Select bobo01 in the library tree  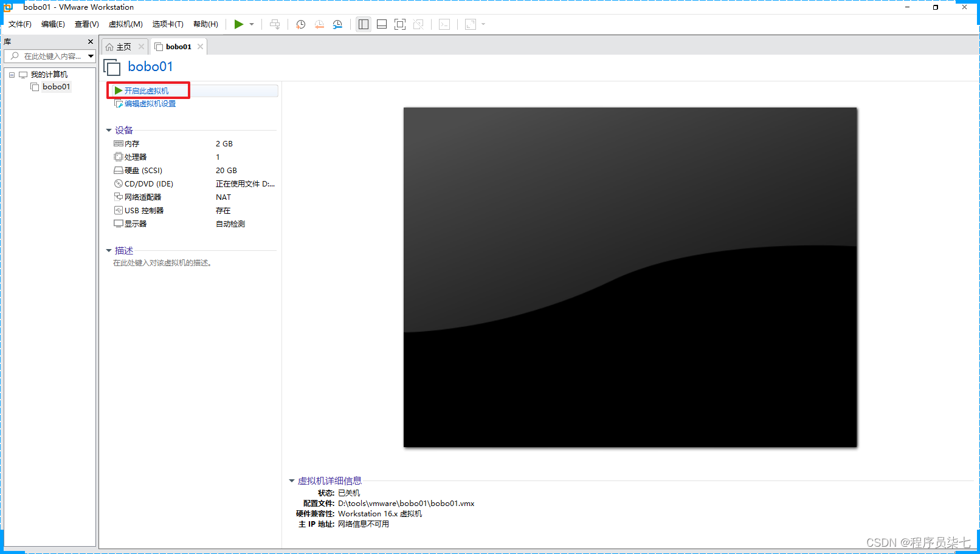pos(55,86)
